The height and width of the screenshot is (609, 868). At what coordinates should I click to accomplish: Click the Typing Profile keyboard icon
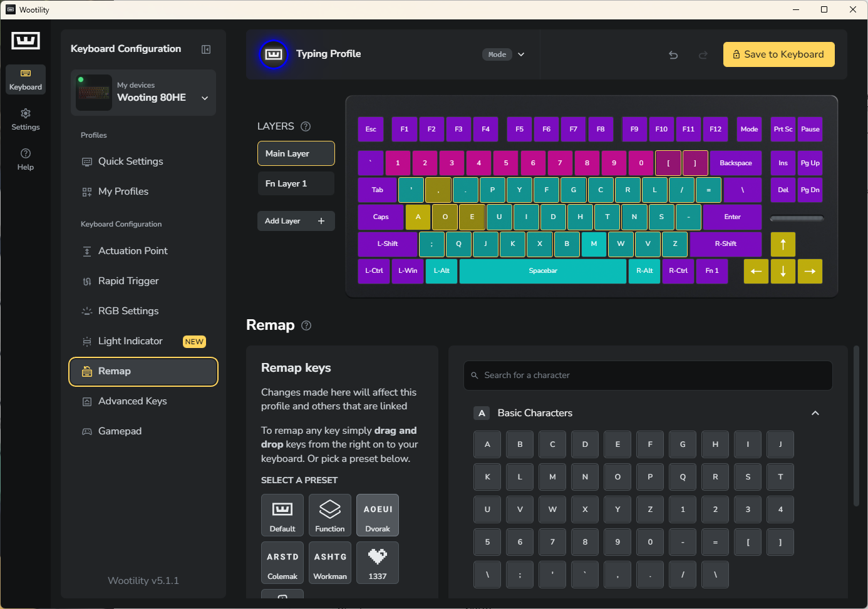coord(274,54)
